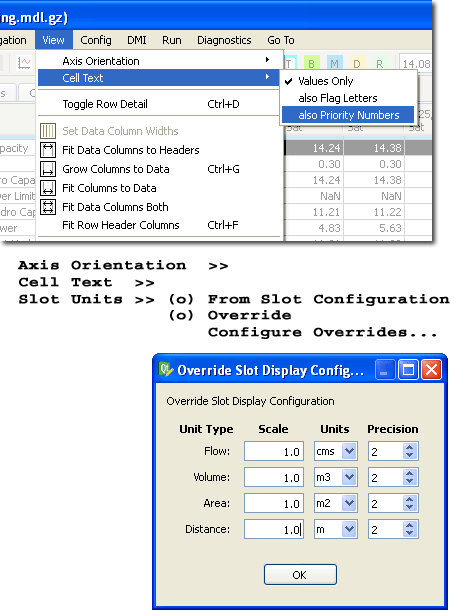Increase the Distance precision spinner value
Viewport: 454px width, 616px height.
click(410, 525)
